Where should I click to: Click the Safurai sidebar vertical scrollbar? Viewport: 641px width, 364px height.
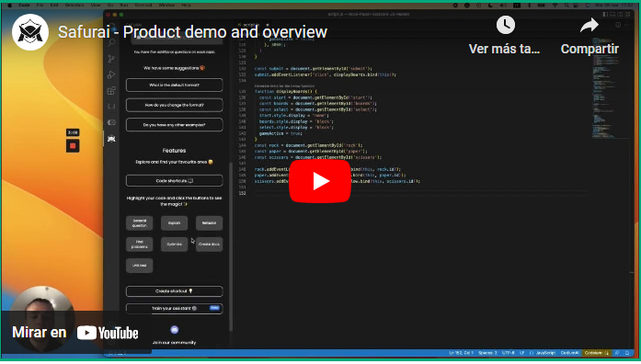click(231, 246)
